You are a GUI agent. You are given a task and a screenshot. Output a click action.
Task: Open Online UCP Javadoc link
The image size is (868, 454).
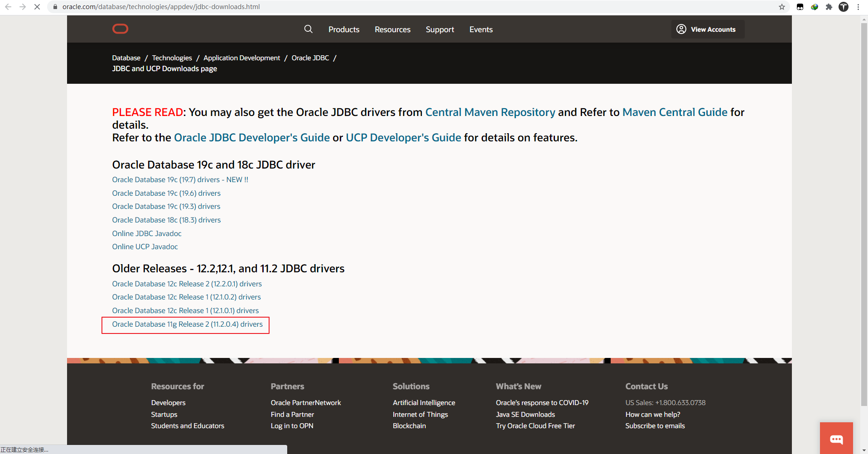[x=145, y=246]
